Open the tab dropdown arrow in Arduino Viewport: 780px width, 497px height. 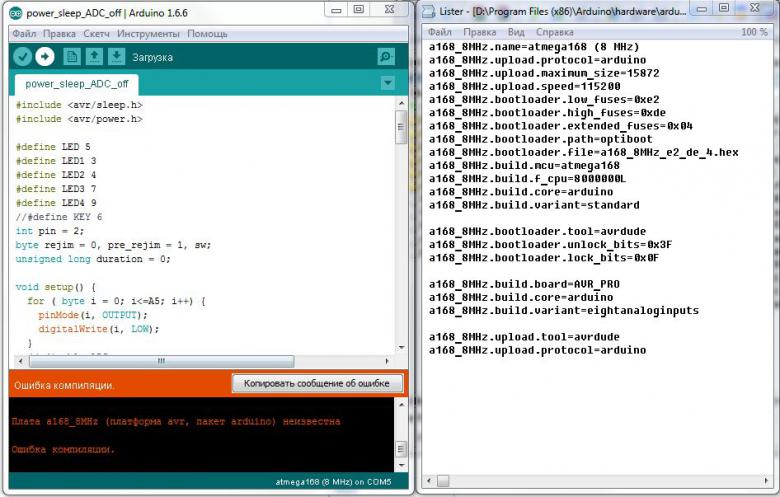[388, 83]
